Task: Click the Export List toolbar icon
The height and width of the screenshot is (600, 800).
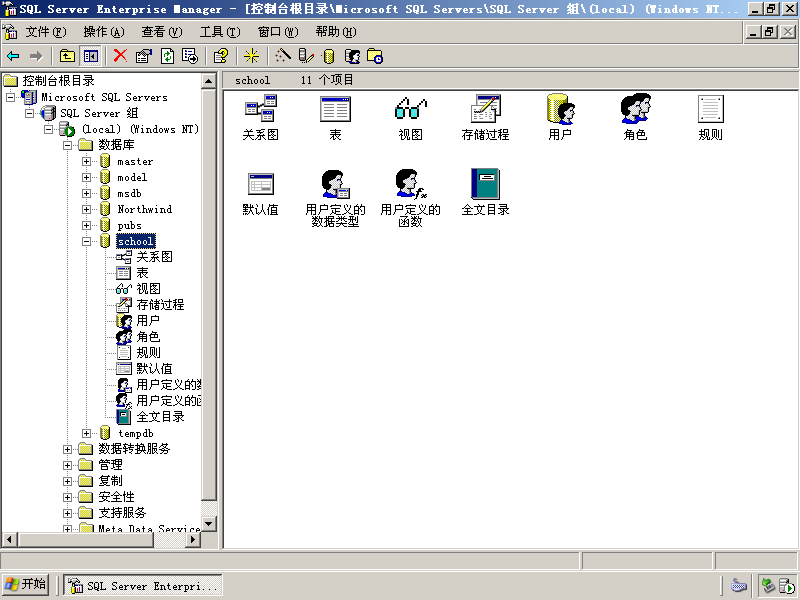Action: [x=190, y=56]
